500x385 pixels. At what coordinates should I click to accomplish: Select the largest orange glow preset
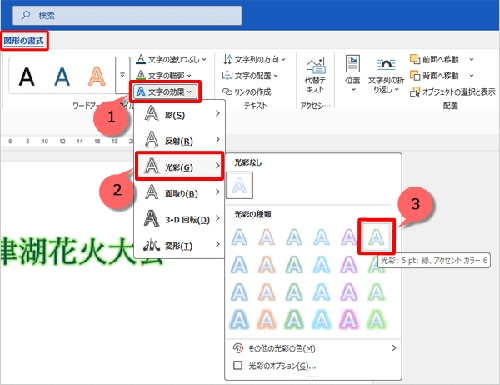click(x=267, y=320)
